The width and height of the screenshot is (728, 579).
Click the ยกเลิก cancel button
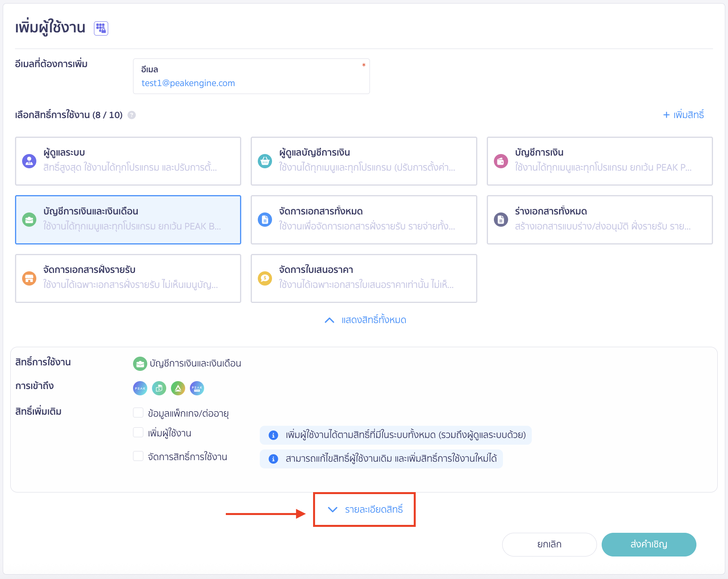pos(549,544)
